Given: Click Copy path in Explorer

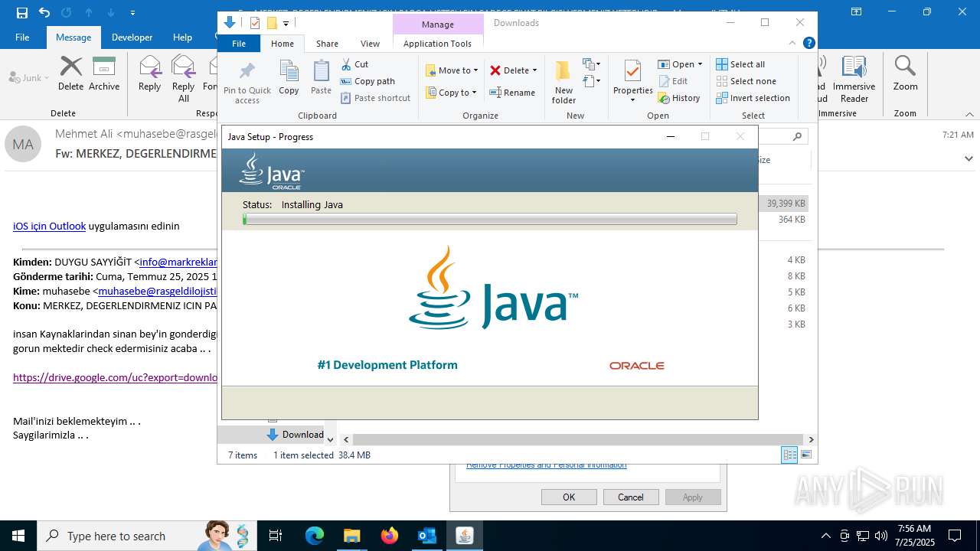Looking at the screenshot, I should tap(367, 81).
